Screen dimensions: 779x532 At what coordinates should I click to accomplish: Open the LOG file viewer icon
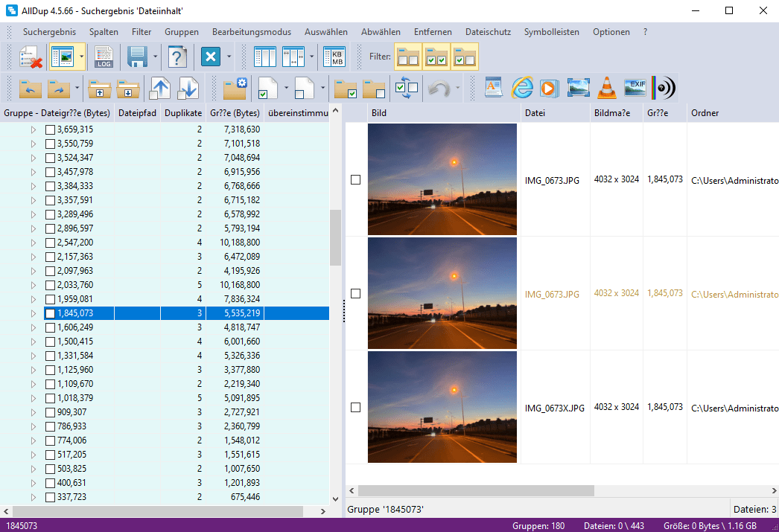104,57
